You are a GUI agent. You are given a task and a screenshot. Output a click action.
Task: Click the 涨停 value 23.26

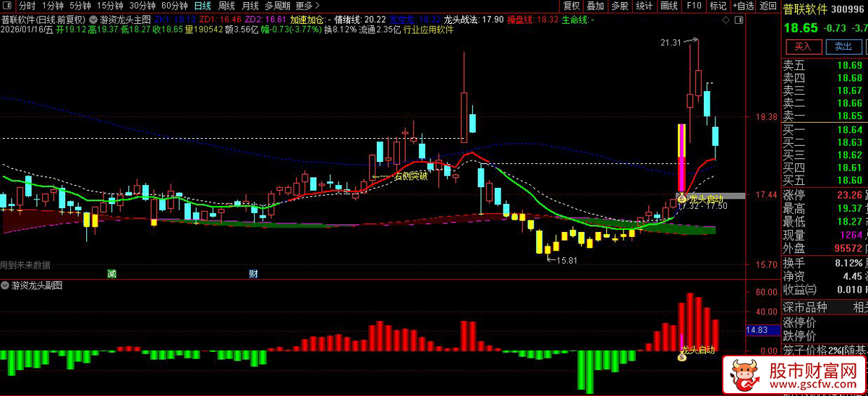(850, 195)
